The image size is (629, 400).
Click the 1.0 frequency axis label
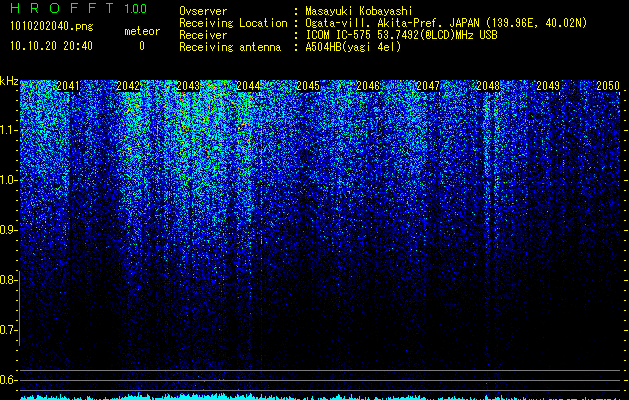[9, 180]
